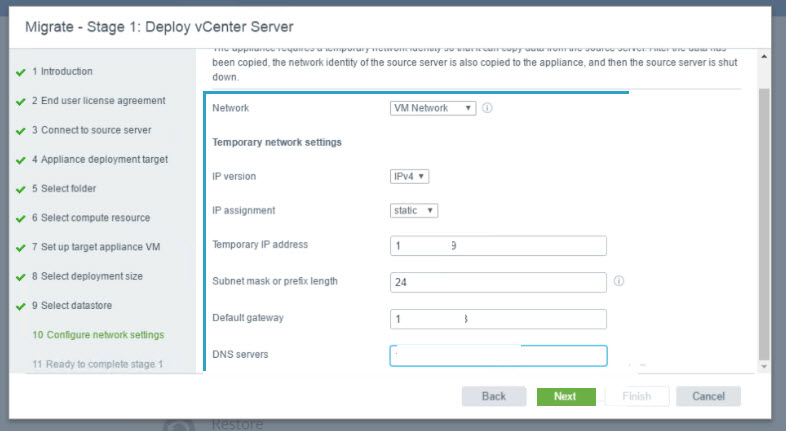This screenshot has width=786, height=431.
Task: Click the info icon next to Network dropdown
Action: click(x=487, y=108)
